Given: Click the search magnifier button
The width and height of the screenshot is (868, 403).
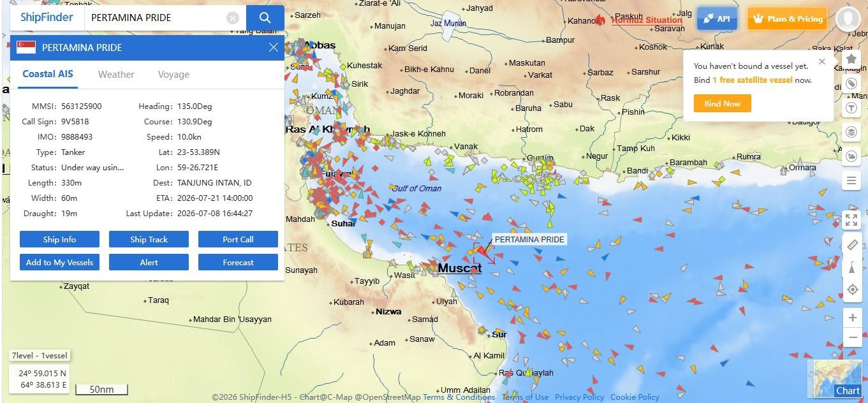Looking at the screenshot, I should pyautogui.click(x=265, y=18).
